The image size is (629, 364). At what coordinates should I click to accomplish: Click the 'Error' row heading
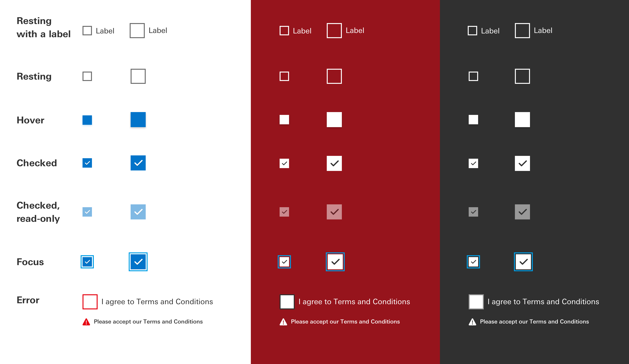(x=28, y=300)
